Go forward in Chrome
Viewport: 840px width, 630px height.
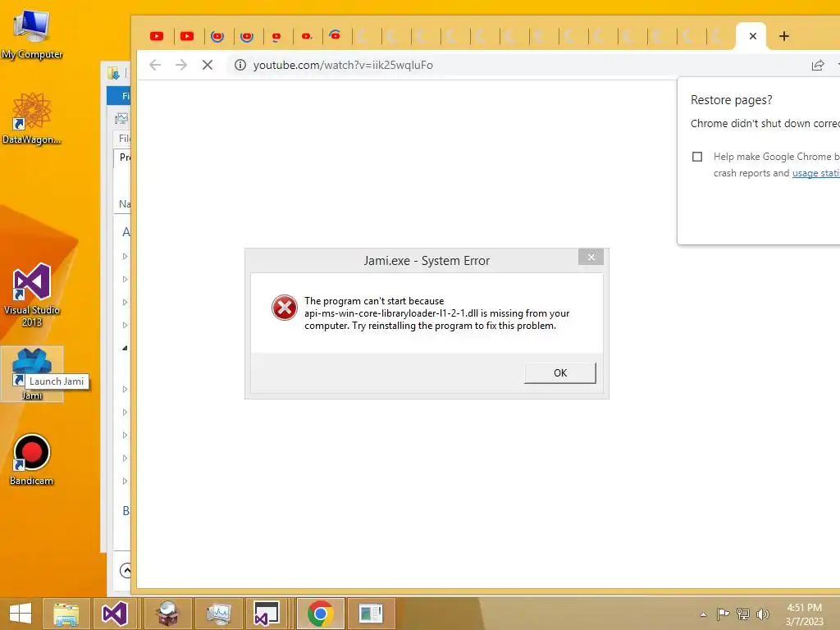pos(181,65)
